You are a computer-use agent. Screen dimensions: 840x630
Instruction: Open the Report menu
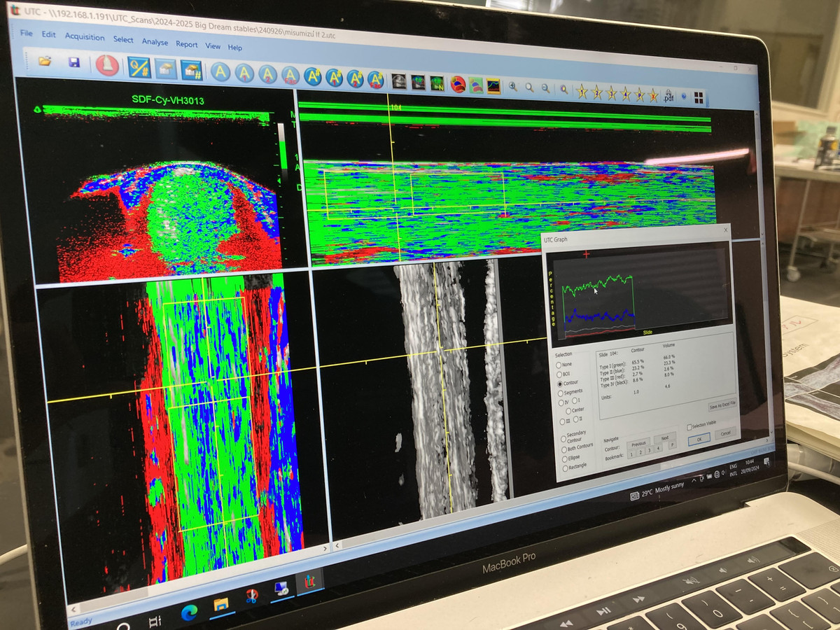(186, 44)
